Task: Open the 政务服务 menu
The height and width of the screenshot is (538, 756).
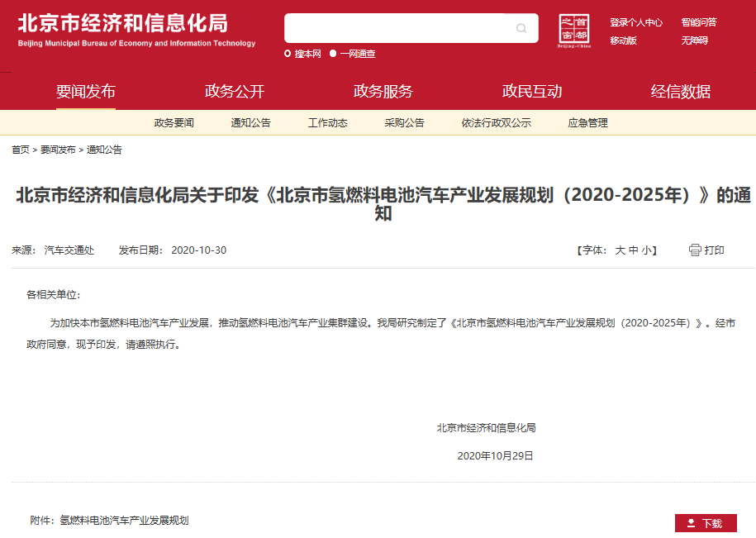Action: click(x=383, y=92)
